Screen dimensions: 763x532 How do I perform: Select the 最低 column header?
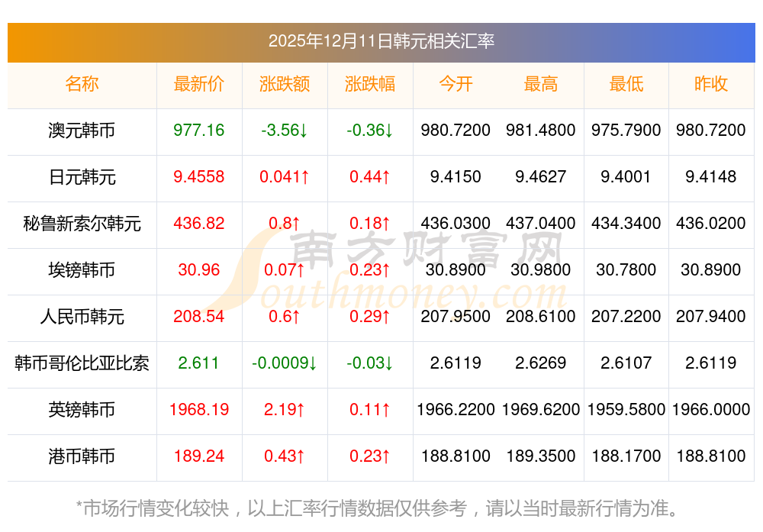(x=626, y=84)
